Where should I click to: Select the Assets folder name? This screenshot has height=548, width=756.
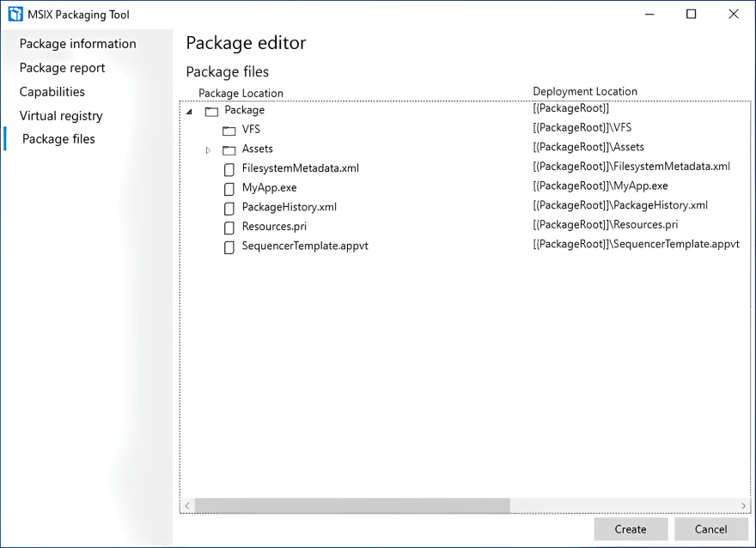(258, 149)
